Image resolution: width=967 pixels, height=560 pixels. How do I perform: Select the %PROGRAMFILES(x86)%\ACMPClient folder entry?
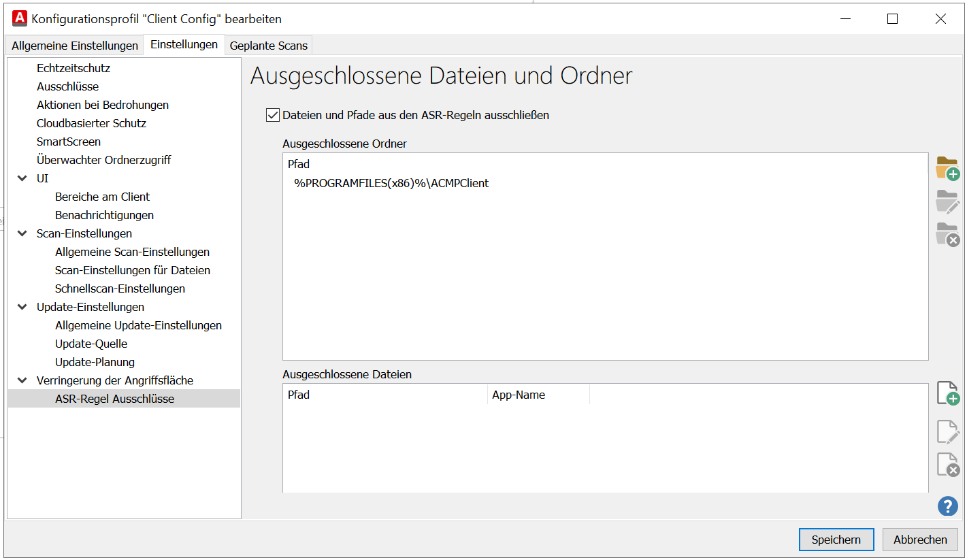click(391, 183)
